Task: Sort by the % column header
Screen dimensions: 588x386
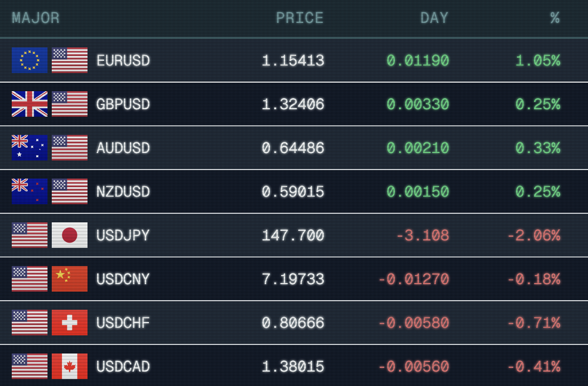Action: (555, 18)
